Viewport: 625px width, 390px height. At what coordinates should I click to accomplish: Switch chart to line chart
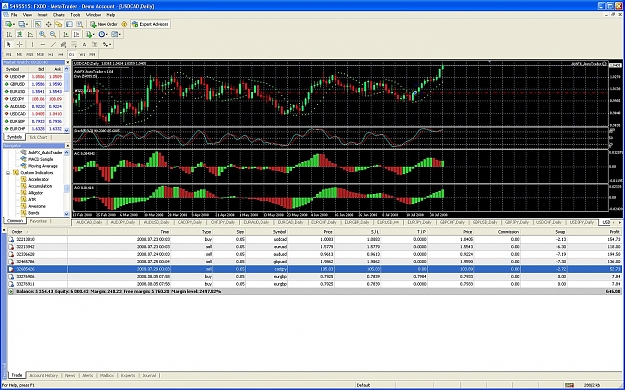pyautogui.click(x=30, y=34)
